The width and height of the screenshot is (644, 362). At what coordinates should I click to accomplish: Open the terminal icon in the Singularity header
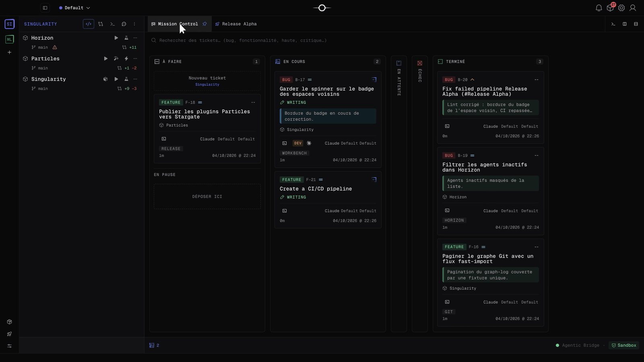113,24
